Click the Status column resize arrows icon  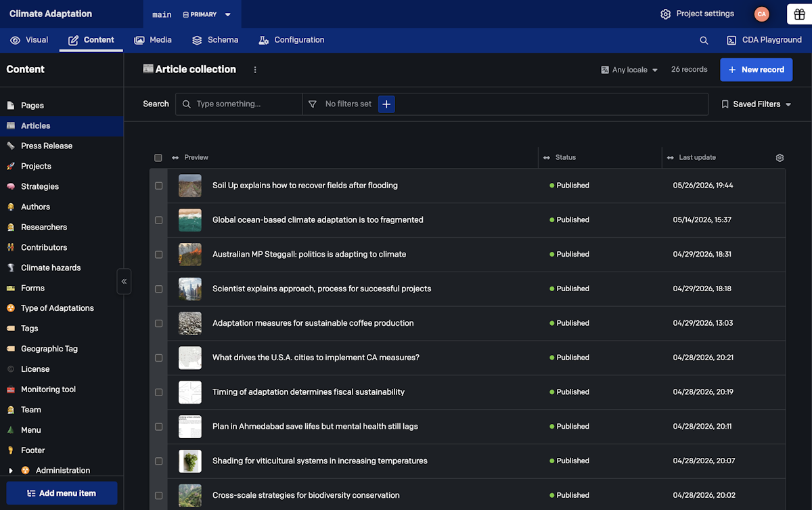(x=547, y=158)
